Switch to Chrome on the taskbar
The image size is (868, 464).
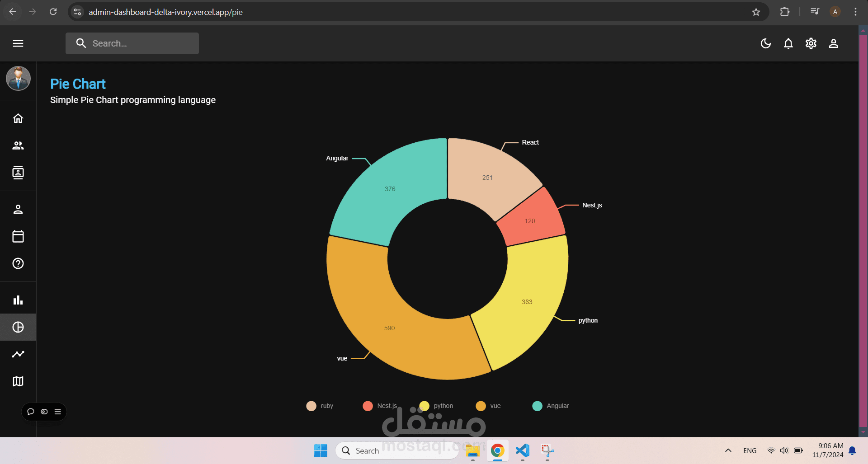[498, 450]
